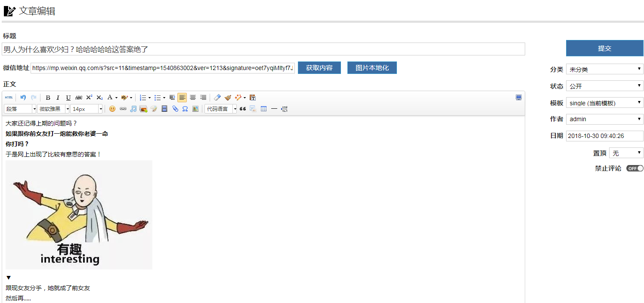Open the 置顶 dropdown showing 无
Image resolution: width=644 pixels, height=303 pixels.
click(x=626, y=153)
